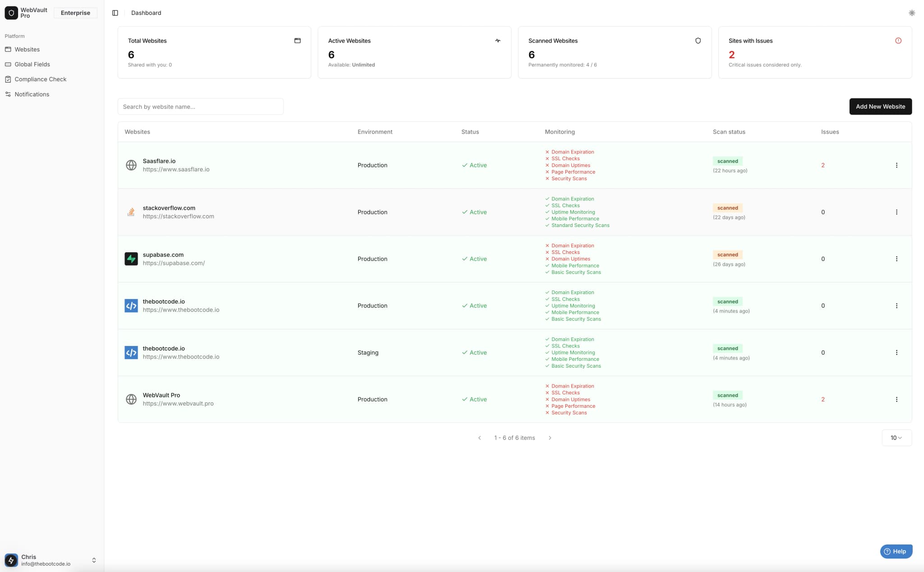Open the Help button

(x=896, y=551)
